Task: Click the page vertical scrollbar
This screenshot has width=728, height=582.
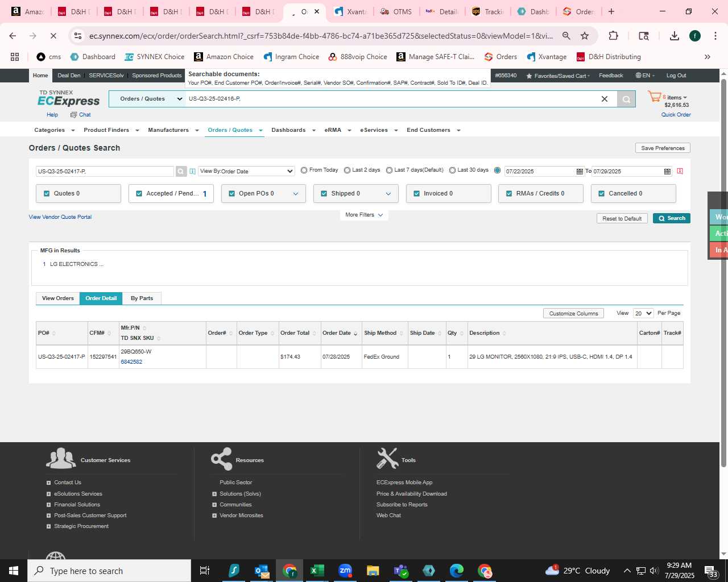Action: 723,273
